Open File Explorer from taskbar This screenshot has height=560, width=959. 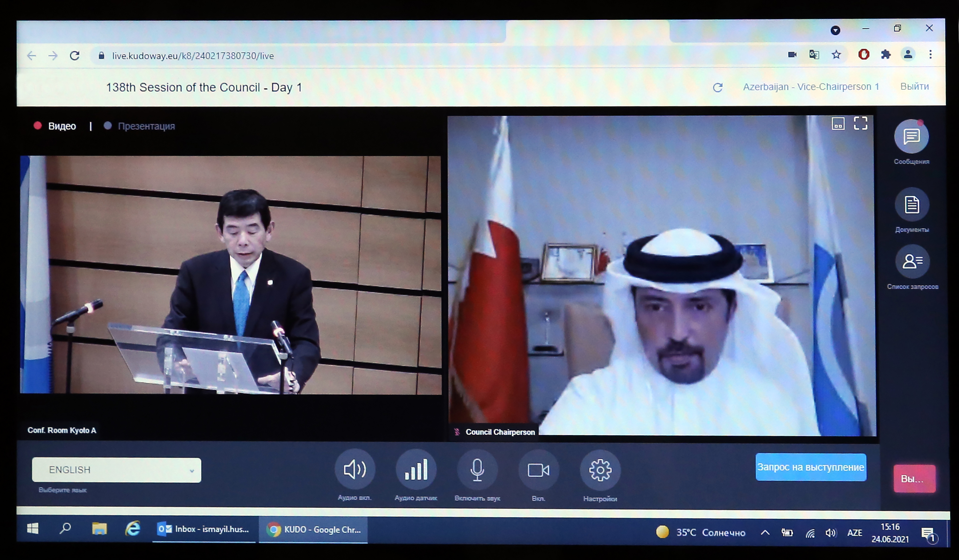pos(99,529)
